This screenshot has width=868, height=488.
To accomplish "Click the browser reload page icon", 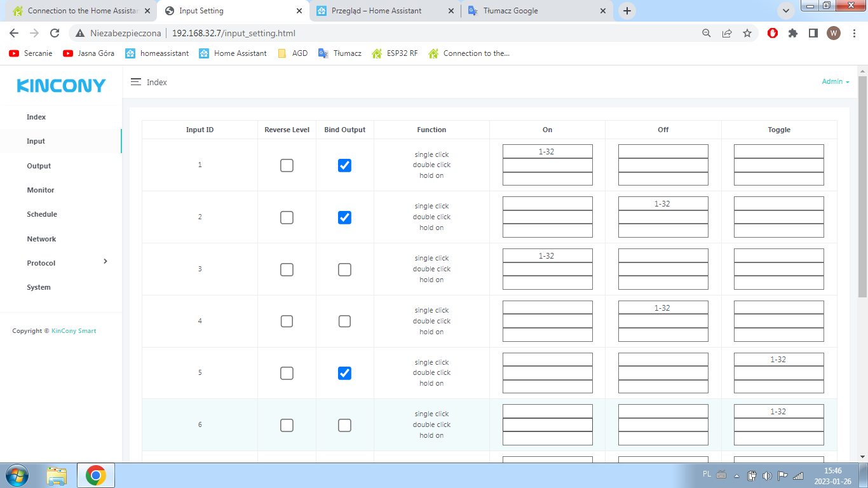I will (55, 33).
